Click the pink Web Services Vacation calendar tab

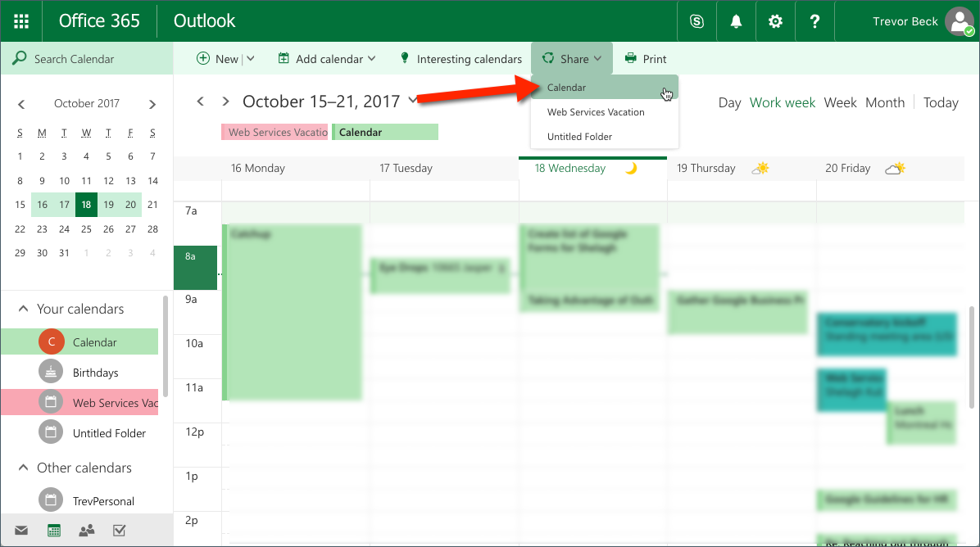click(x=274, y=133)
